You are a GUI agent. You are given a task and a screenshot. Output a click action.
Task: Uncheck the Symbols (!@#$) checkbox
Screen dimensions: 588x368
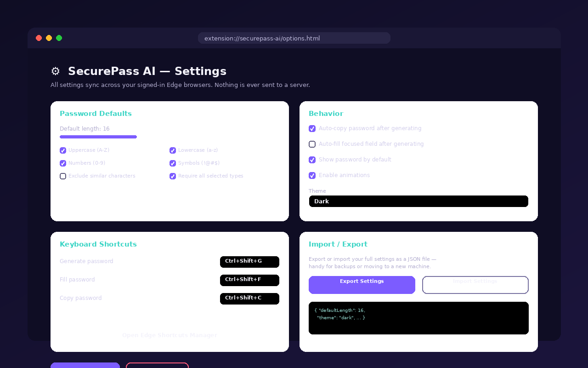[x=173, y=163]
